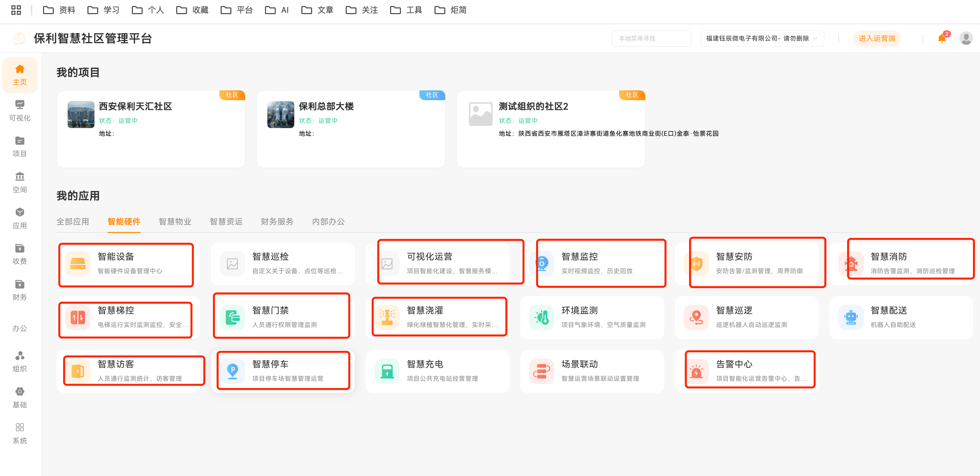Click the 本地菜单寻找 search field
980x476 pixels.
click(651, 38)
